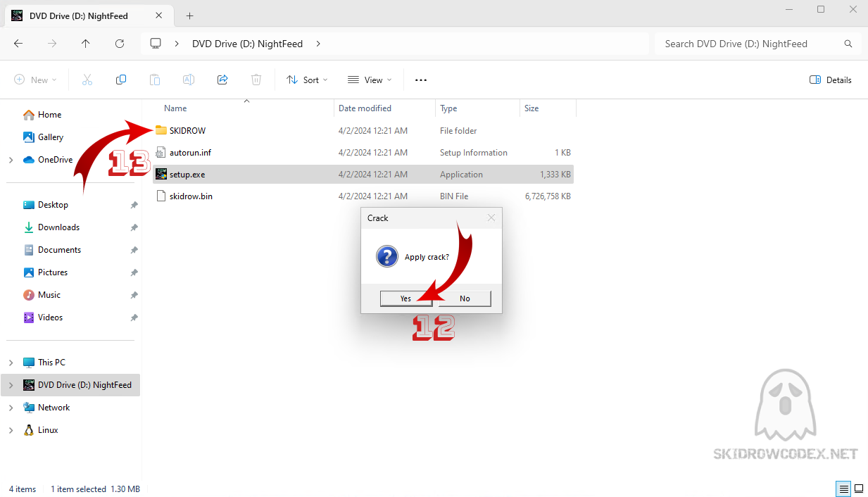Click the Paste clipboard icon
The image size is (868, 497).
click(x=155, y=80)
